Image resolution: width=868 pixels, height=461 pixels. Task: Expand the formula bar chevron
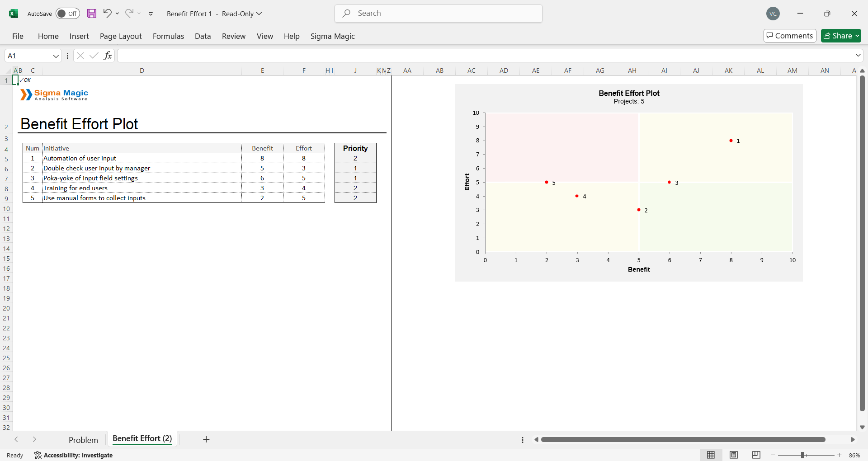pos(858,55)
